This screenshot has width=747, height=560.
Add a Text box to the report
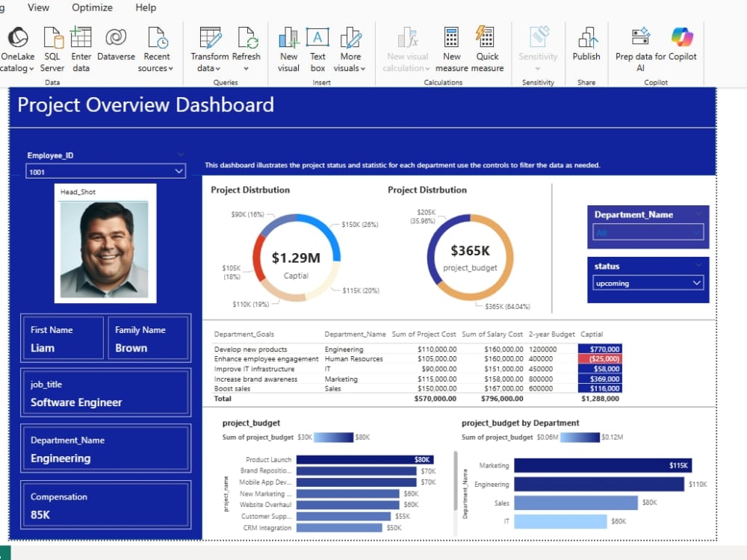coord(317,37)
